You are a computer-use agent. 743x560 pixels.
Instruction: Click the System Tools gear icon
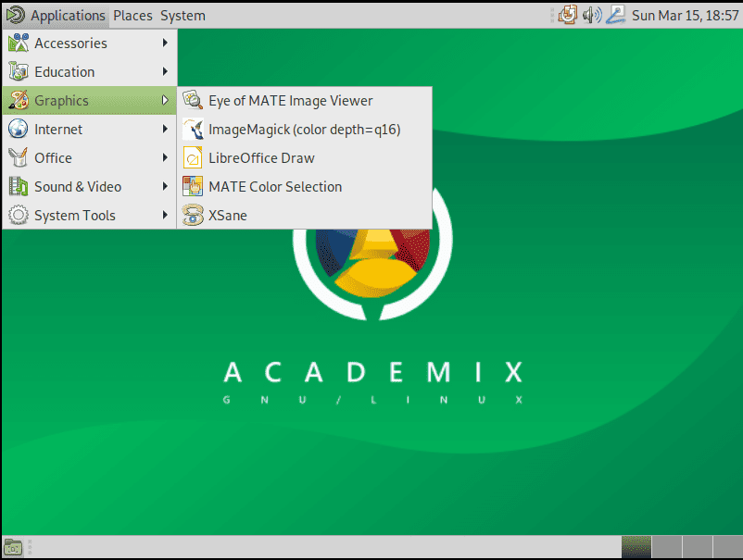18,215
